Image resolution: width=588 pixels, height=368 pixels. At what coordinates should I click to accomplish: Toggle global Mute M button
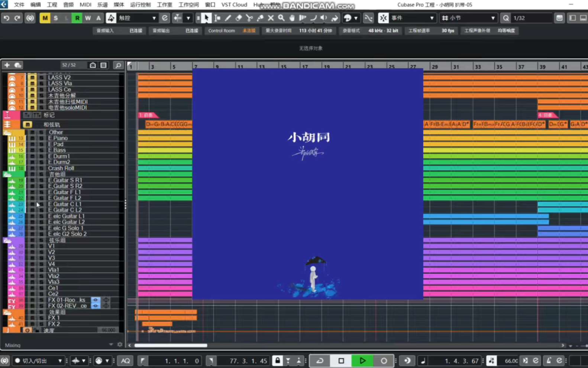click(x=45, y=18)
